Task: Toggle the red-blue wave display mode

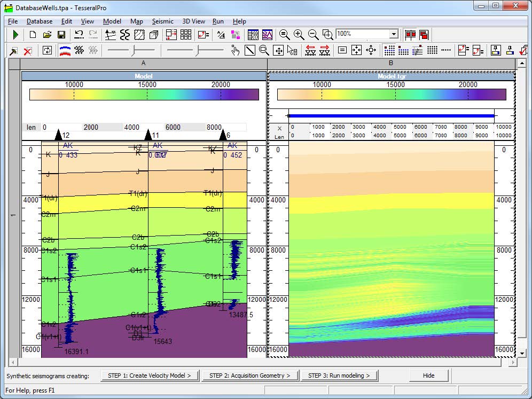Action: coord(65,50)
